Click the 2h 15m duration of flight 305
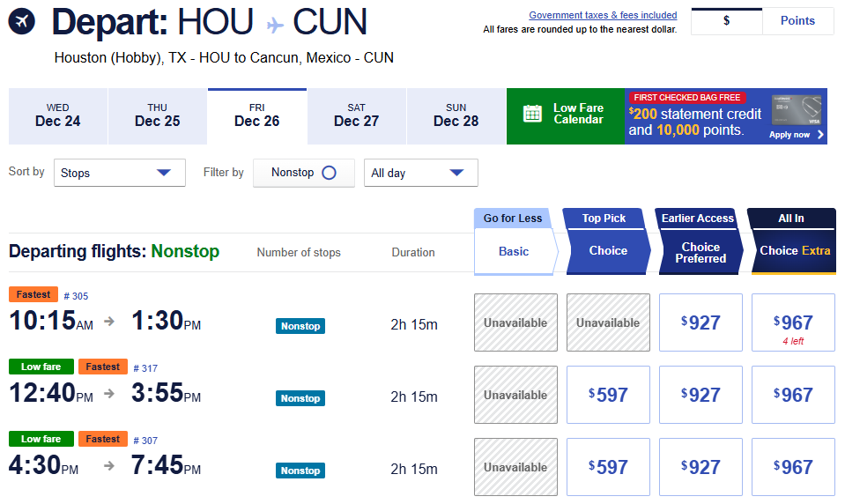This screenshot has width=845, height=504. click(x=414, y=324)
